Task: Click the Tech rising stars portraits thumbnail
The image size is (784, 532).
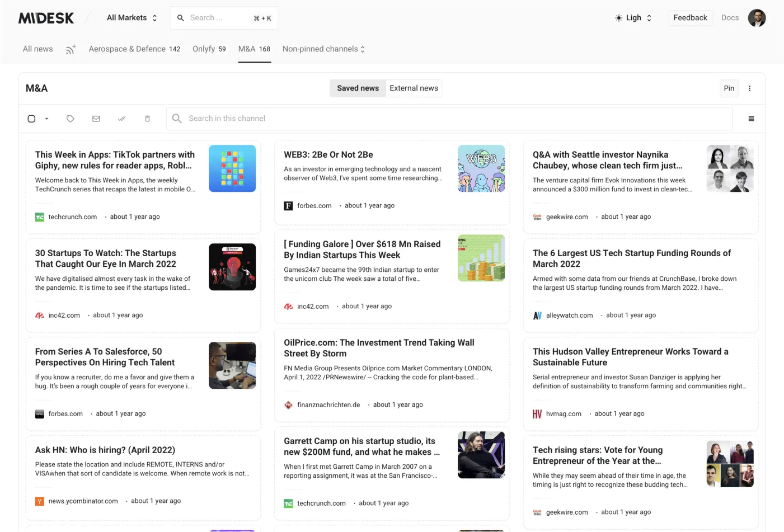Action: pyautogui.click(x=730, y=464)
